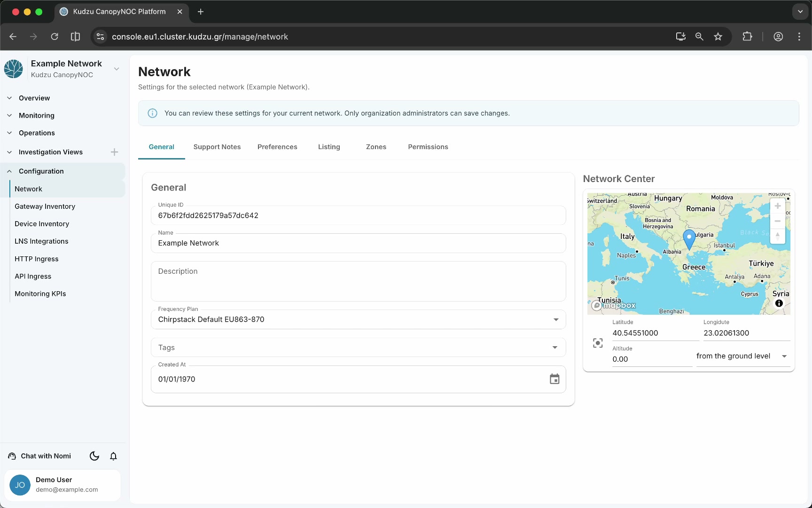The width and height of the screenshot is (812, 508).
Task: Zoom in on the map
Action: coord(778,206)
